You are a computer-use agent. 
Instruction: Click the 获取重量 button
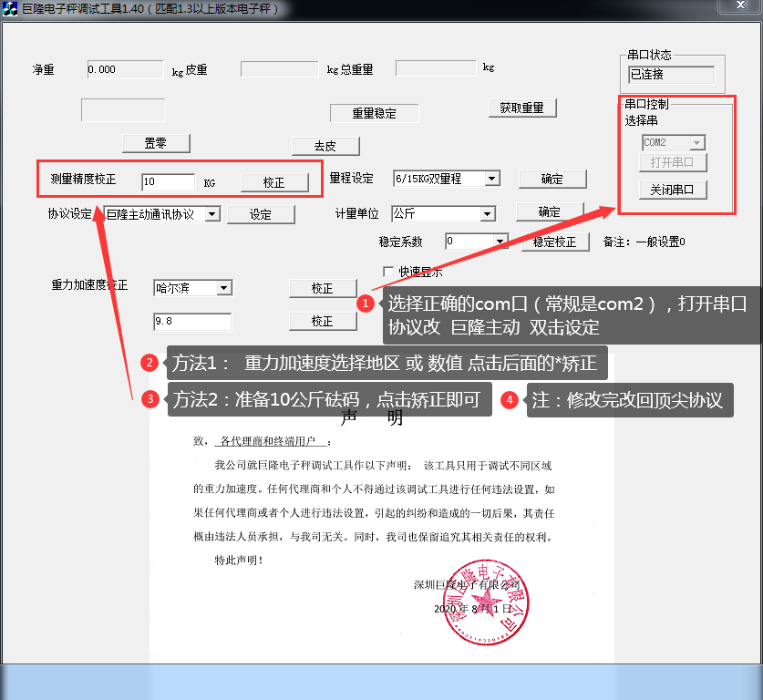click(x=522, y=107)
